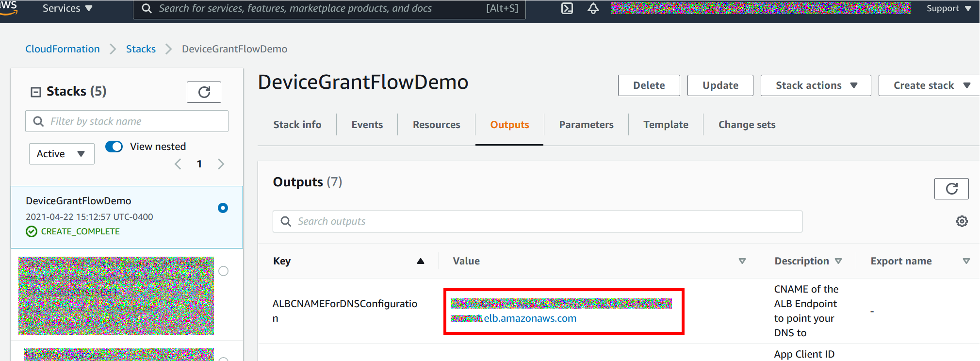
Task: Open the CloudShell terminal icon
Action: (x=567, y=8)
